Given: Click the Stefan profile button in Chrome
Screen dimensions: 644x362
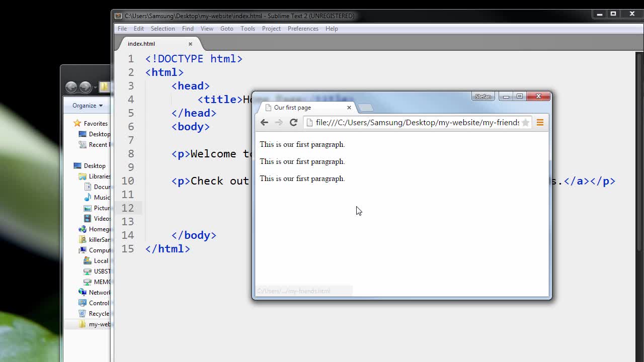Looking at the screenshot, I should (x=483, y=97).
